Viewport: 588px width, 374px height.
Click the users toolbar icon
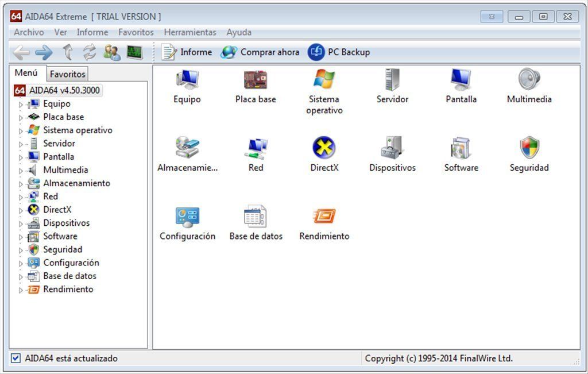pyautogui.click(x=112, y=53)
